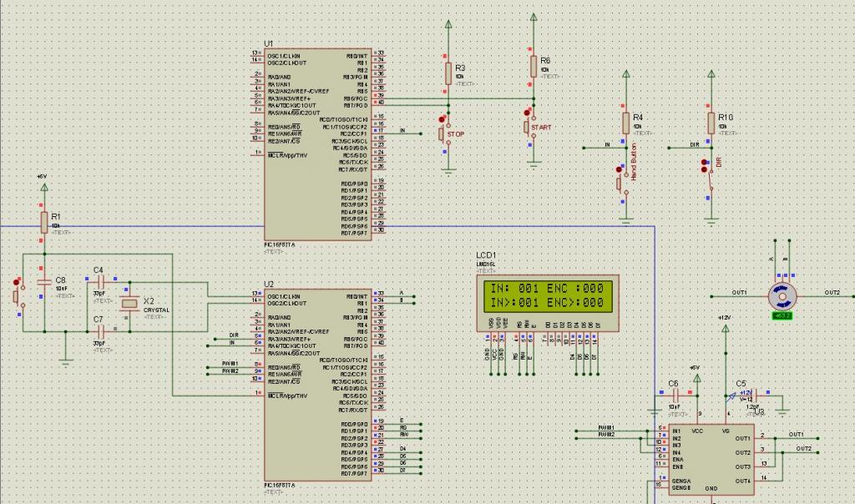
Task: Select resistor R3
Action: (448, 73)
